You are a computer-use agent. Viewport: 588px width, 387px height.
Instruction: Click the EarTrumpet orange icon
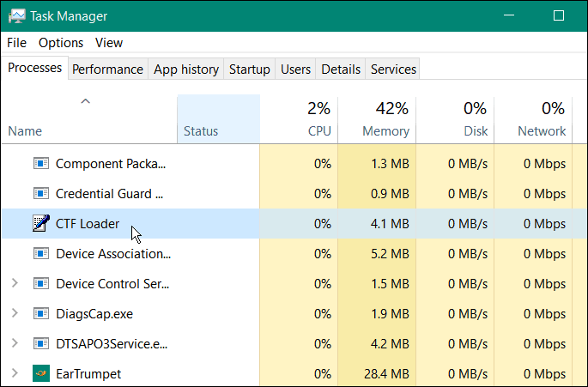(x=41, y=373)
